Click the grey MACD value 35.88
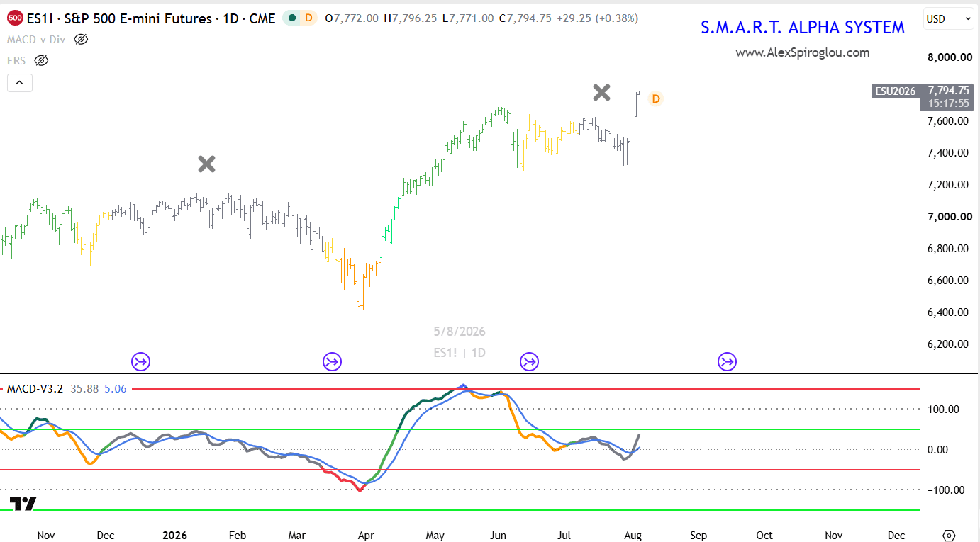The image size is (980, 542). point(84,388)
